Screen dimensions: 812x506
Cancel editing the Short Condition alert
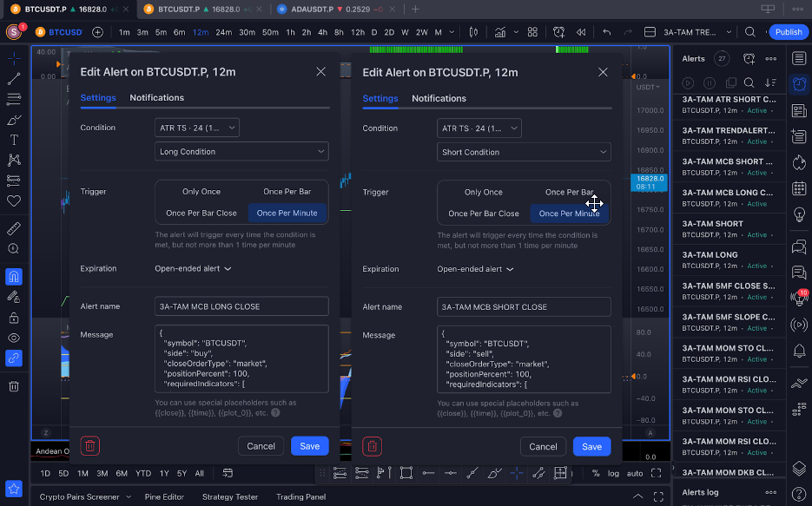[543, 446]
